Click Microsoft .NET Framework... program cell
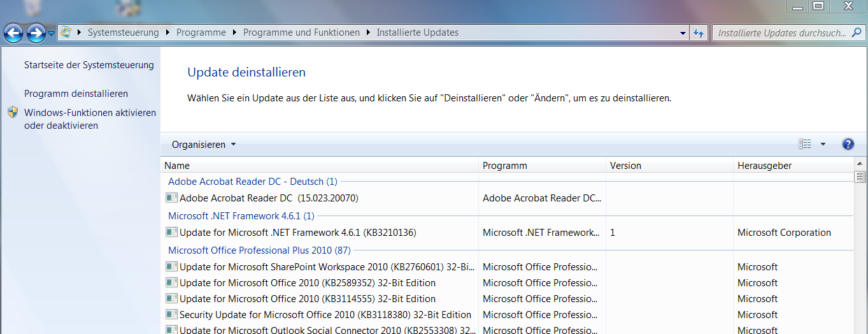 [x=542, y=233]
